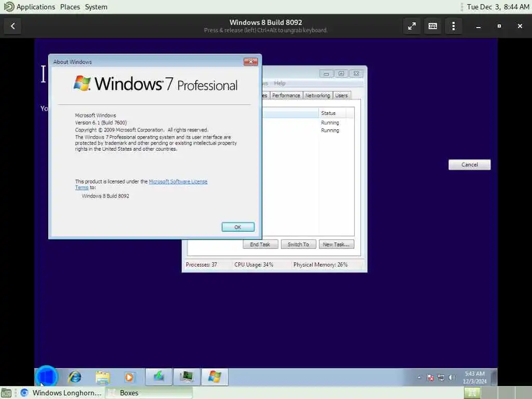Launch Windows Media Player from taskbar

coord(129,377)
